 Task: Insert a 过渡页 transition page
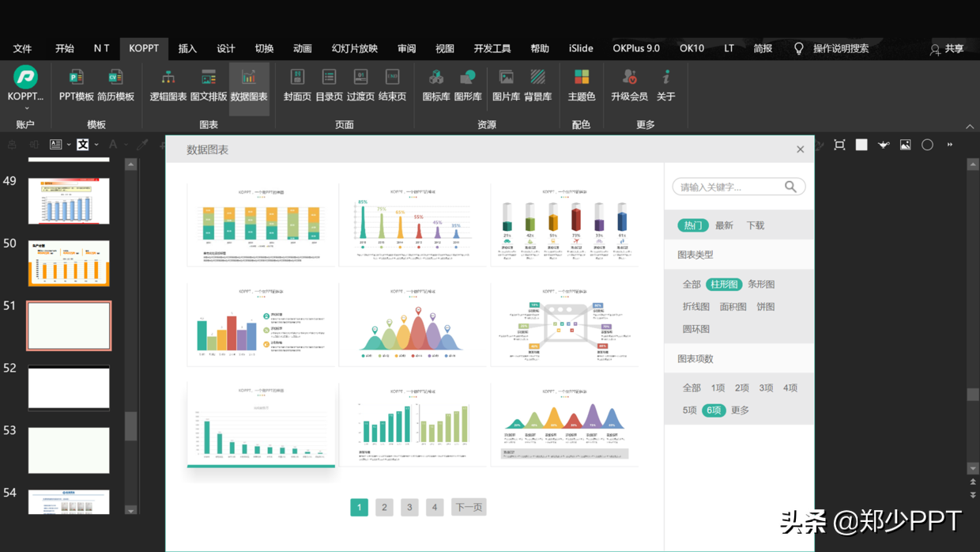pos(360,85)
